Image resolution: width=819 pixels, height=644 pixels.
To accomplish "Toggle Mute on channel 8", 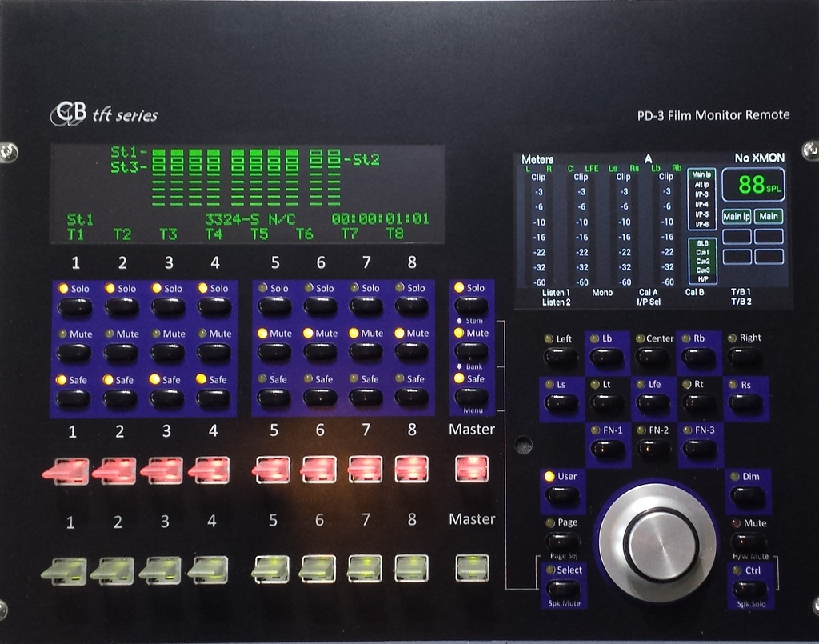I will coord(412,351).
